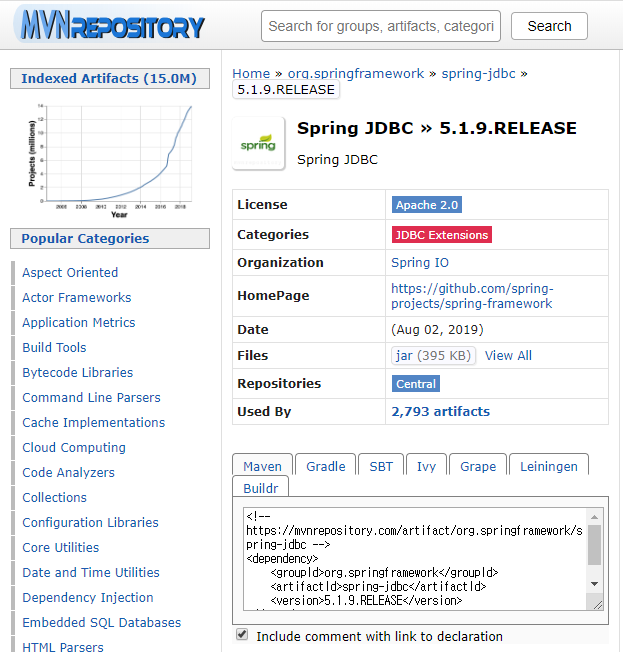Switch to the SBT tab
Image resolution: width=623 pixels, height=652 pixels.
(x=381, y=466)
